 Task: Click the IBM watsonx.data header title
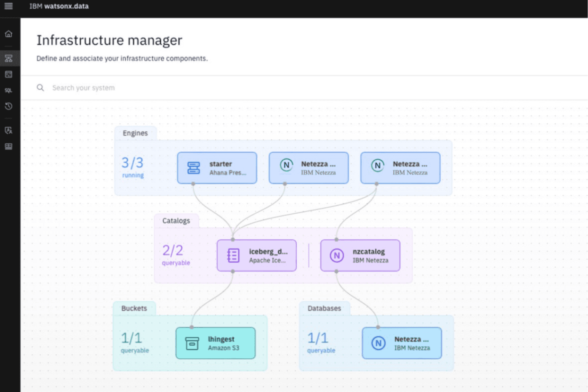[x=59, y=6]
